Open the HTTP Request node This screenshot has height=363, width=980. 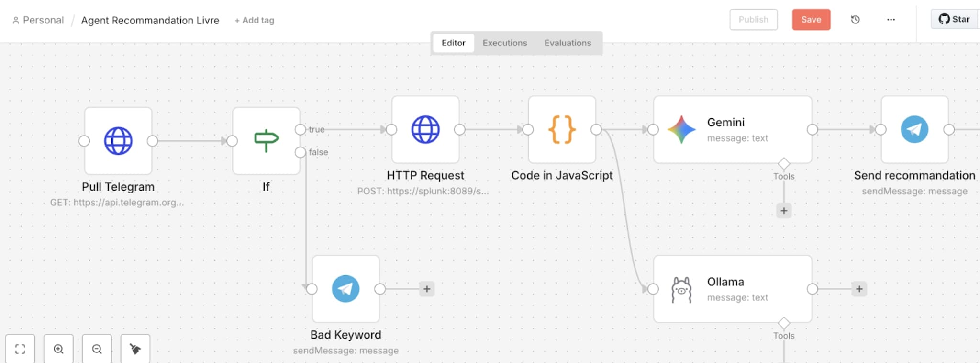point(425,129)
